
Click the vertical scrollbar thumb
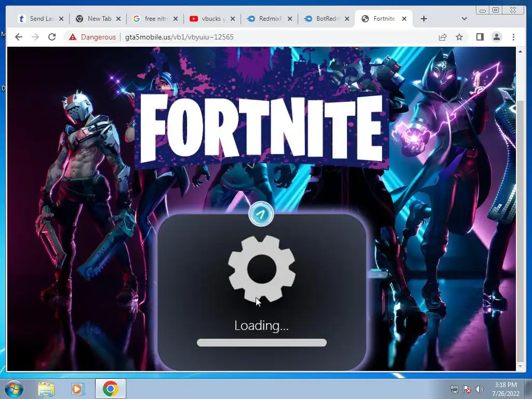click(521, 231)
